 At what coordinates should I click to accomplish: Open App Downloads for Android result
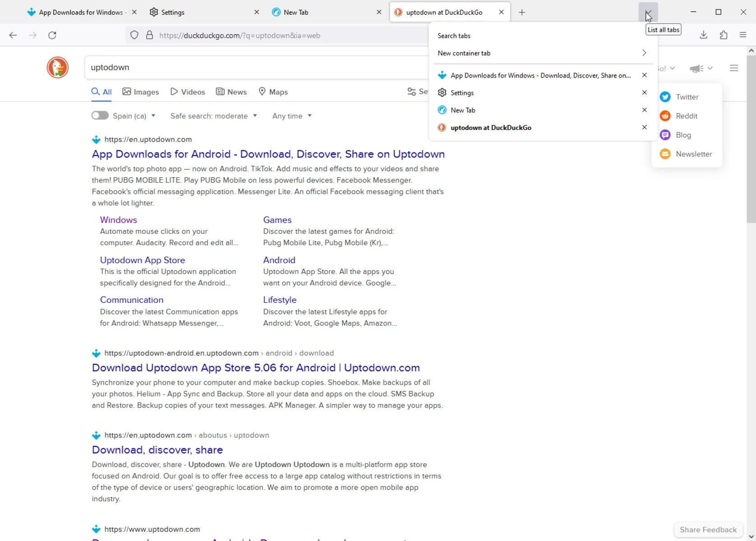click(268, 154)
